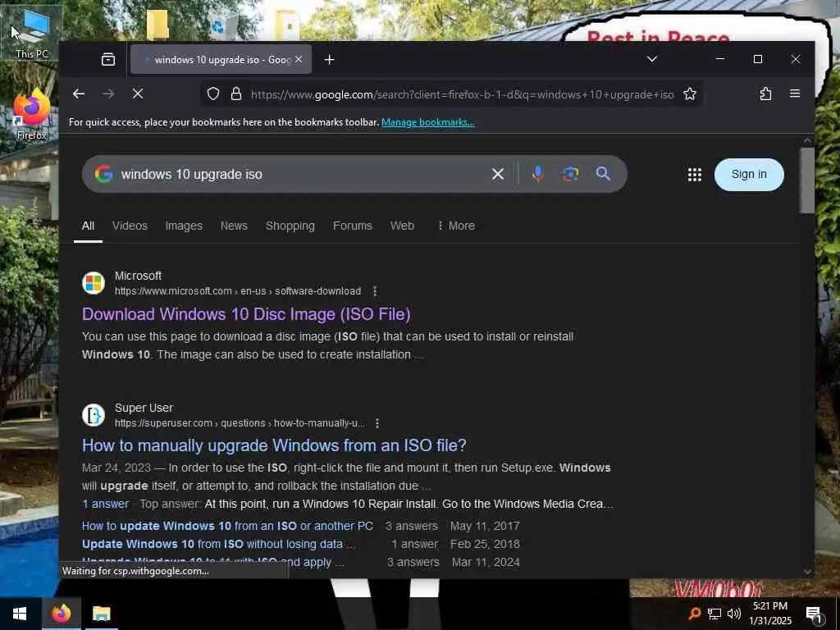840x630 pixels.
Task: Click the Google logo in search box
Action: 104,174
